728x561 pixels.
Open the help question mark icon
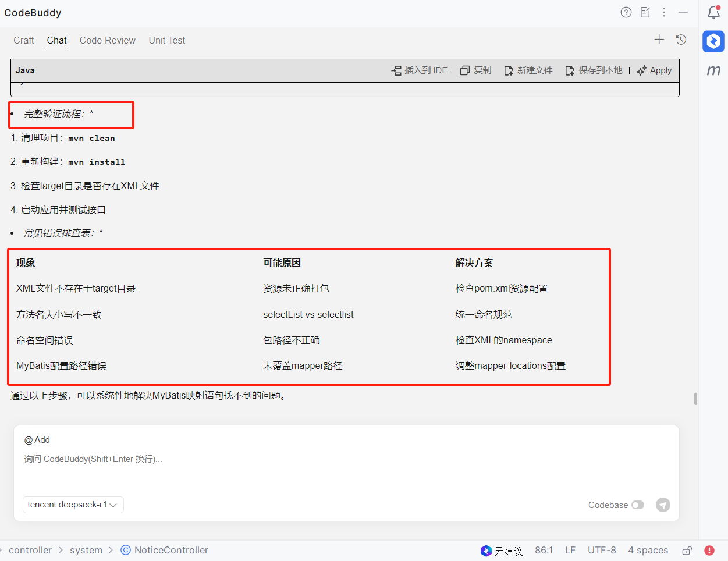(x=626, y=12)
